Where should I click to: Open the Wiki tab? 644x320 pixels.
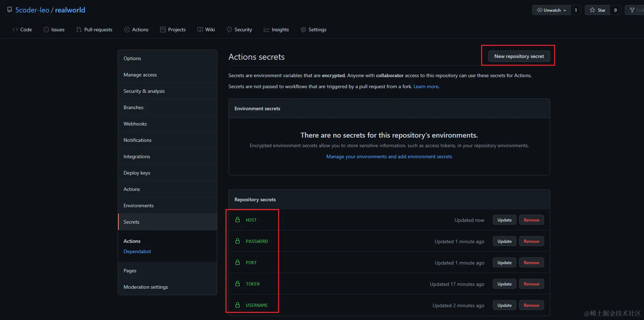pyautogui.click(x=206, y=30)
